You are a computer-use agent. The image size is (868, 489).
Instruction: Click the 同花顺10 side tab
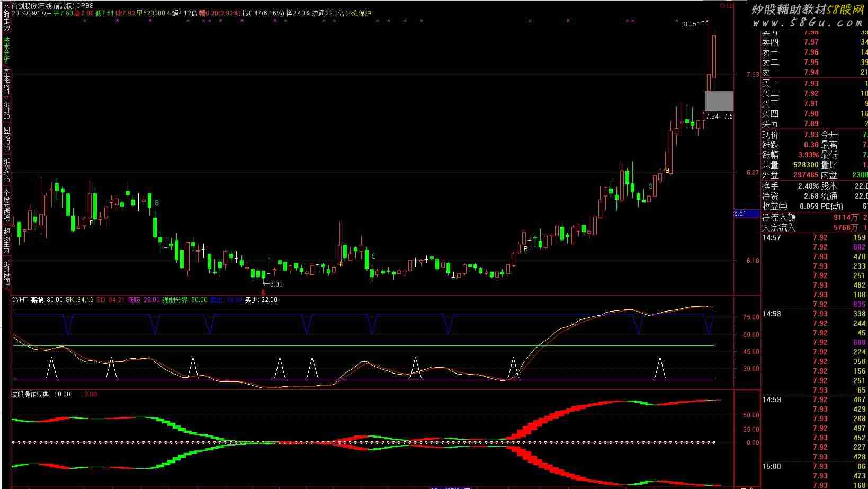point(6,138)
